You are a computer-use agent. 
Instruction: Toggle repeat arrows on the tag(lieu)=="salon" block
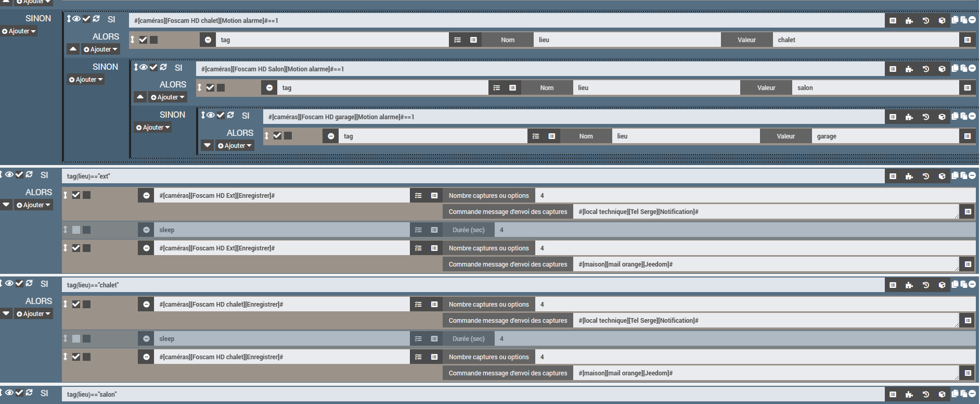pos(29,393)
